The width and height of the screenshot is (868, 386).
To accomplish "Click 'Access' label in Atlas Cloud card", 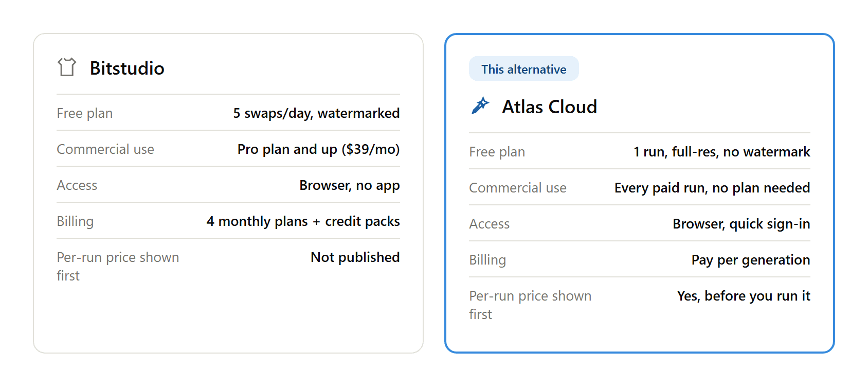I will point(489,224).
